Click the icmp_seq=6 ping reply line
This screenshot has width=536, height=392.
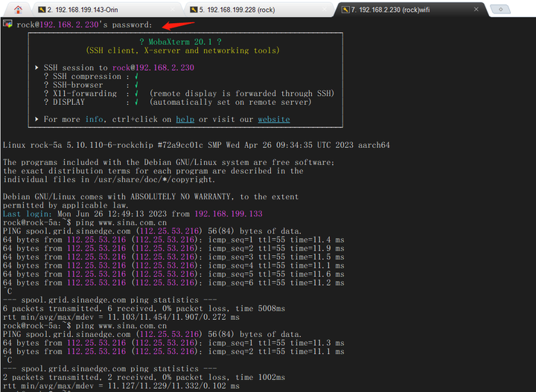tap(173, 283)
